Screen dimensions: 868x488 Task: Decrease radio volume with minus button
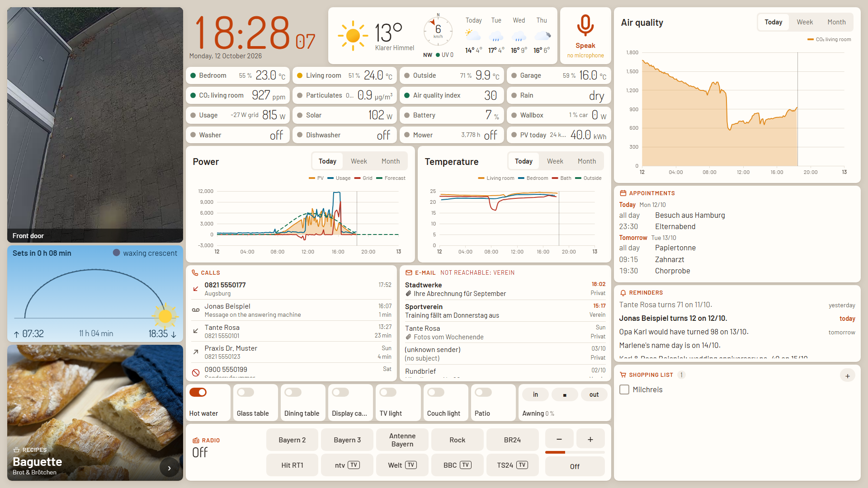pyautogui.click(x=559, y=439)
